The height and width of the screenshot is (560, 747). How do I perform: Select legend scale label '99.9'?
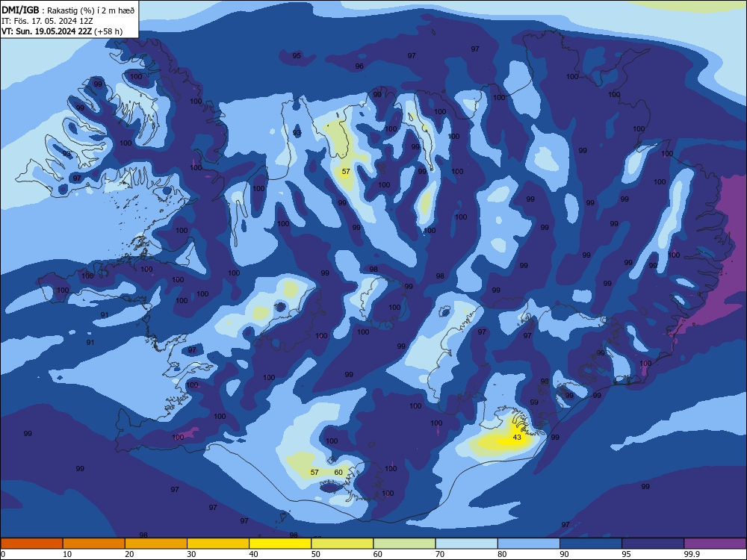(x=692, y=554)
